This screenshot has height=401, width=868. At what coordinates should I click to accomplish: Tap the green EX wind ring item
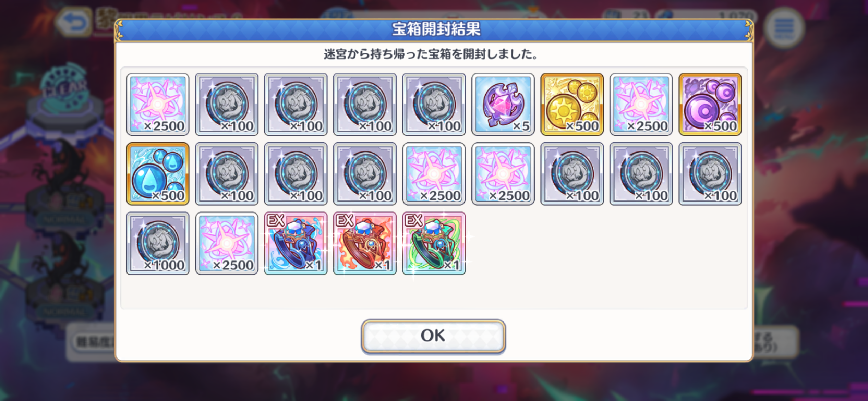pyautogui.click(x=434, y=243)
